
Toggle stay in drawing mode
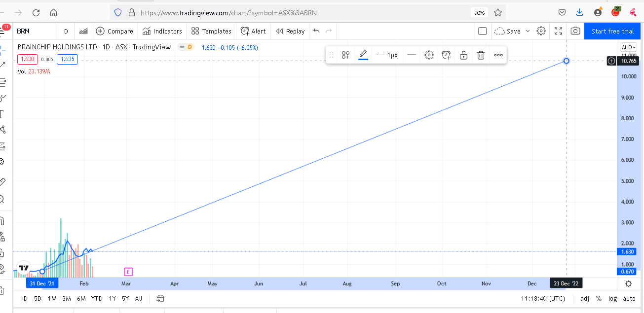tap(3, 237)
